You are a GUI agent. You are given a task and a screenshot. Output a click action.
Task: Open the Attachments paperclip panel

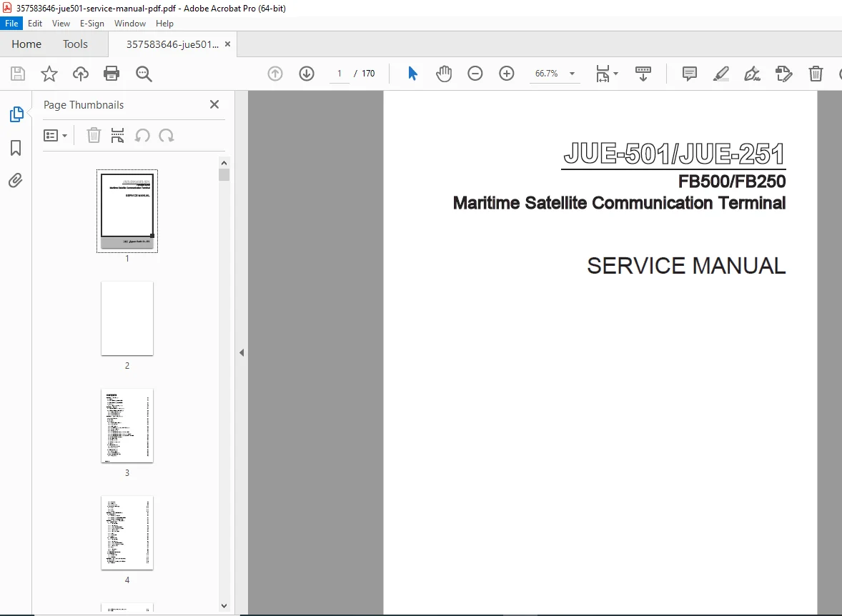16,181
